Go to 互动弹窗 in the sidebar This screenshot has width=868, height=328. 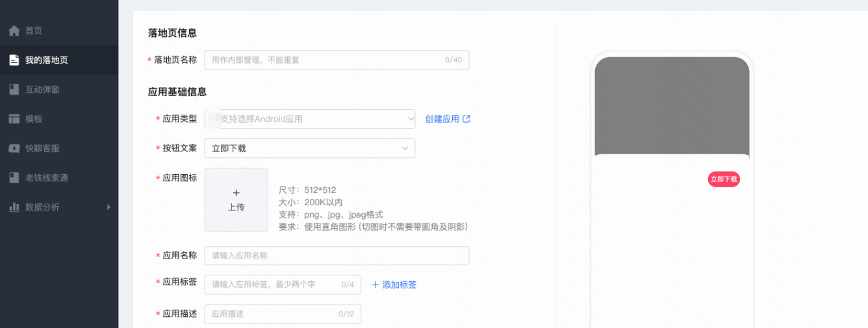(59, 90)
